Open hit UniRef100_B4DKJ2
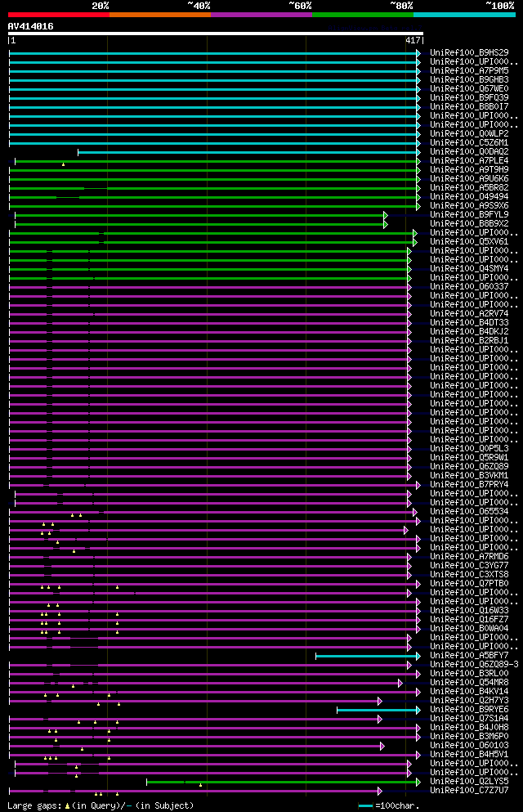 (x=469, y=332)
